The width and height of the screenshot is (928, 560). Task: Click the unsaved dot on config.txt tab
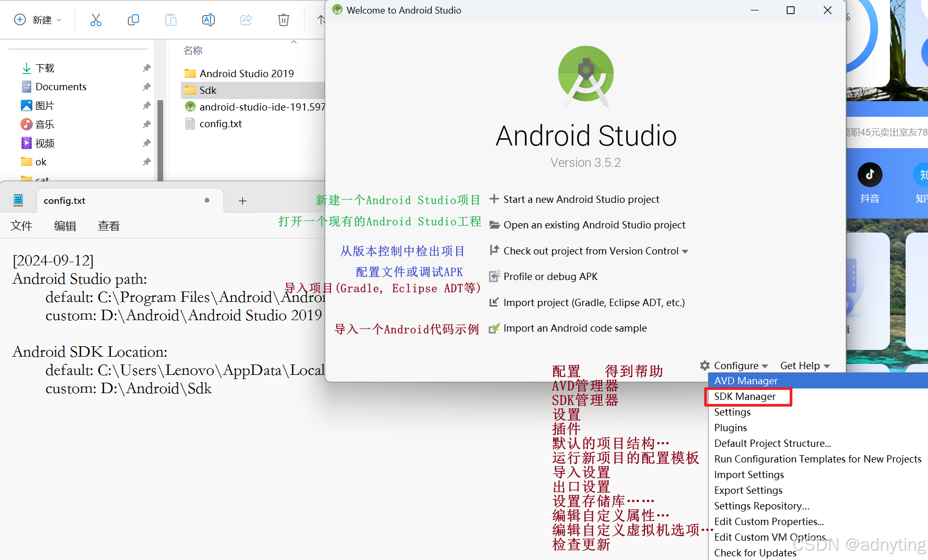207,200
